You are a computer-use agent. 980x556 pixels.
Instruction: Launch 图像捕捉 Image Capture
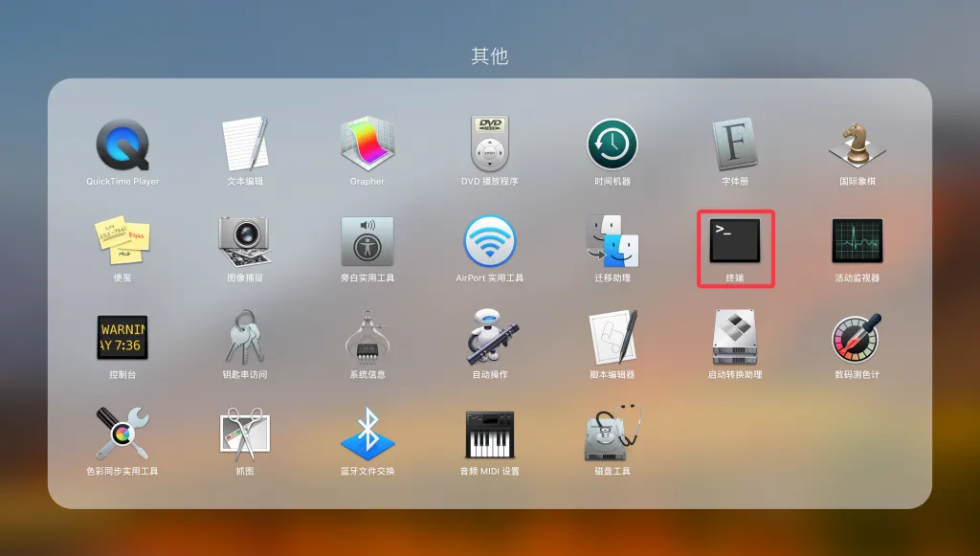point(245,241)
